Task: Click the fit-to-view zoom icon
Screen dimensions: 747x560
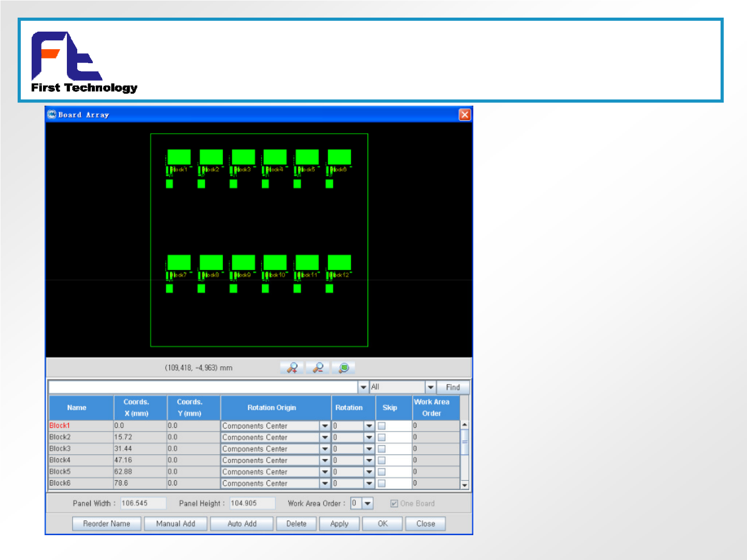Action: pos(343,368)
